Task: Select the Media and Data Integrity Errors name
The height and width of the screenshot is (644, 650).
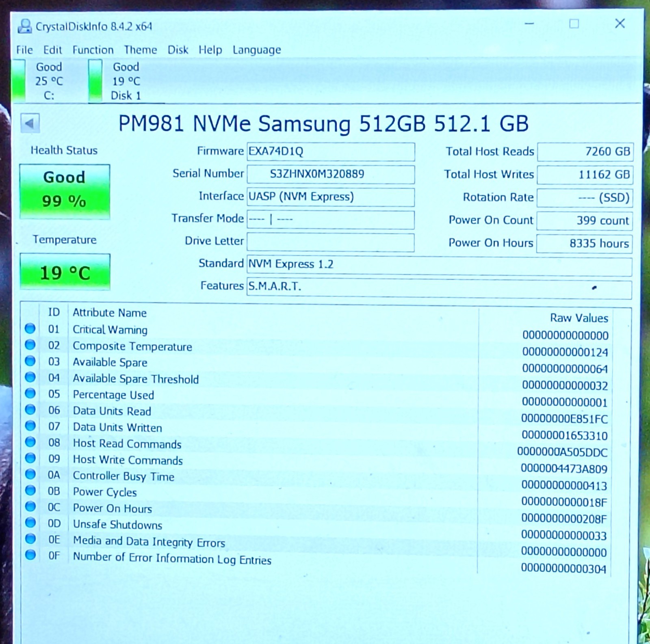Action: 149,542
